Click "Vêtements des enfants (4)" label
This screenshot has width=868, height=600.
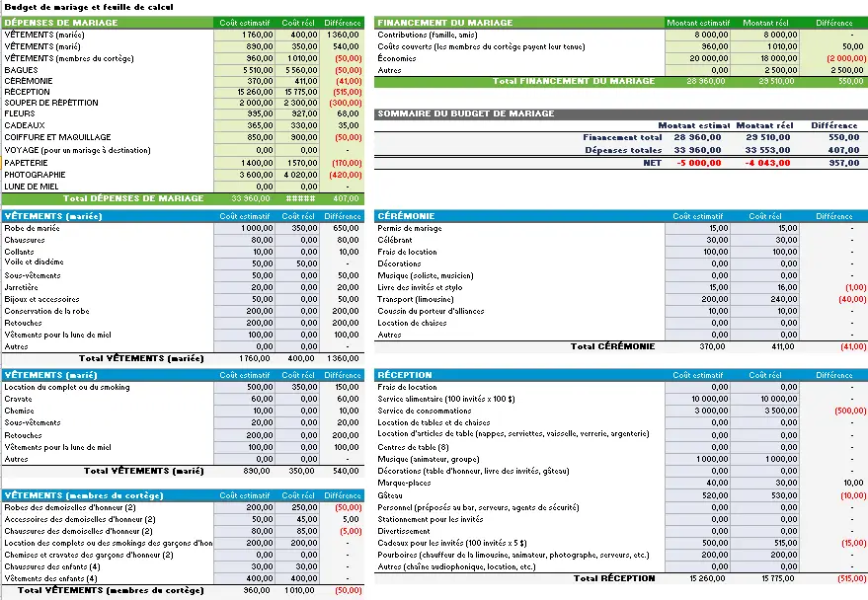point(50,579)
